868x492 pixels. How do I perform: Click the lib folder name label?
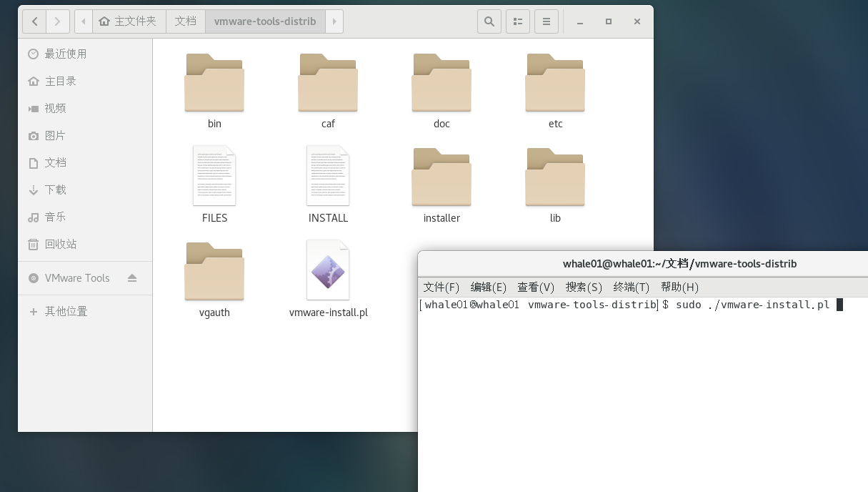pyautogui.click(x=555, y=218)
